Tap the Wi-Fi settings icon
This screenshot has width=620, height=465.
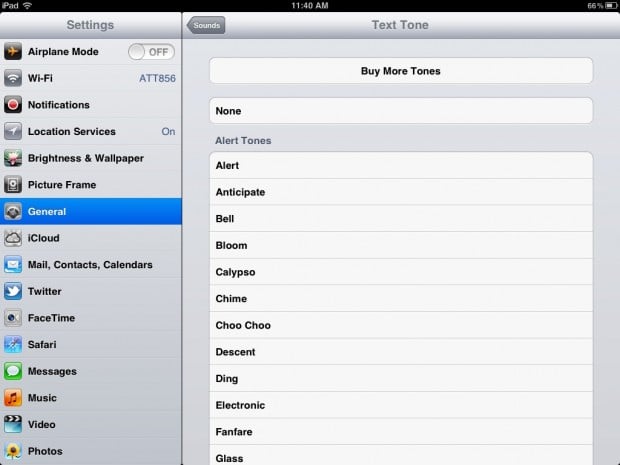click(13, 78)
